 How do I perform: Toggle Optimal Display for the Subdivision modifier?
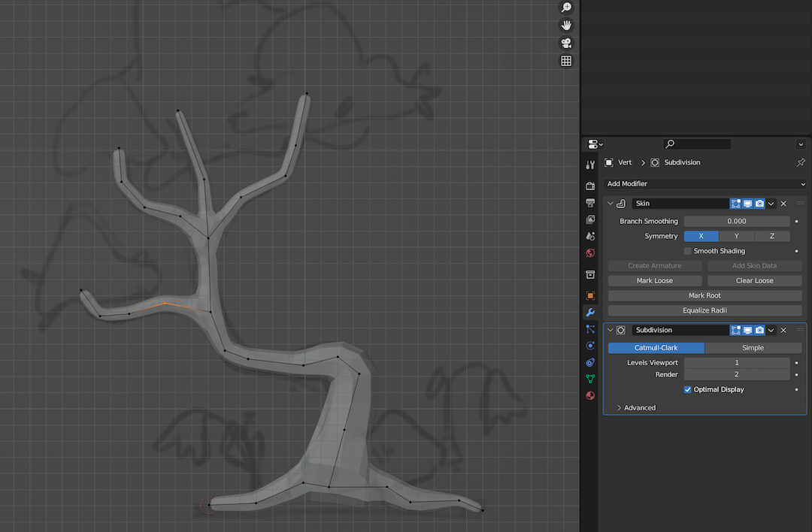pyautogui.click(x=687, y=389)
